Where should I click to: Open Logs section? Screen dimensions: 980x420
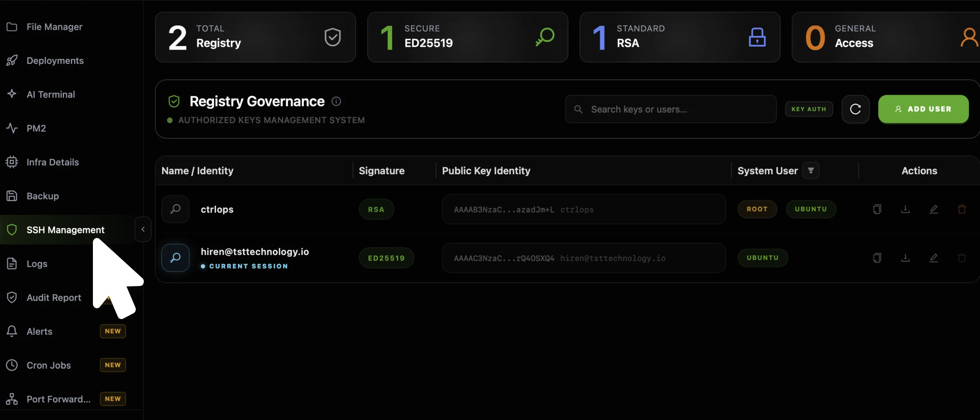tap(37, 263)
